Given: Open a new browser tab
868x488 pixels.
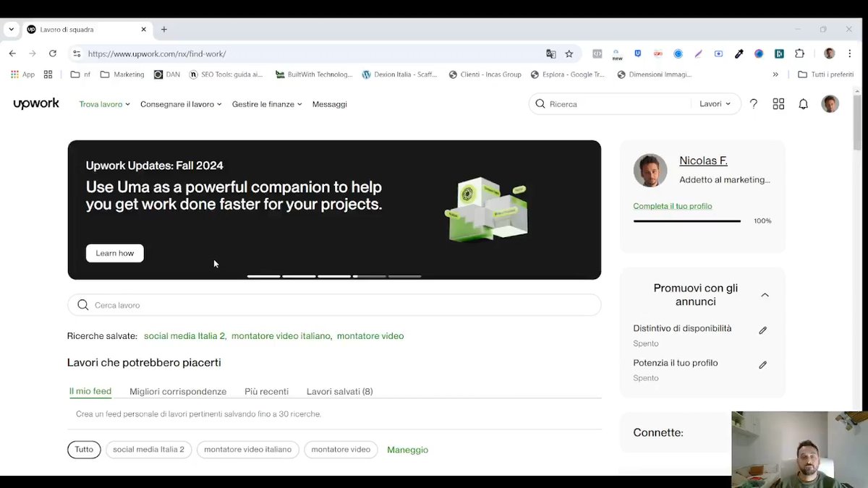Looking at the screenshot, I should [x=164, y=30].
